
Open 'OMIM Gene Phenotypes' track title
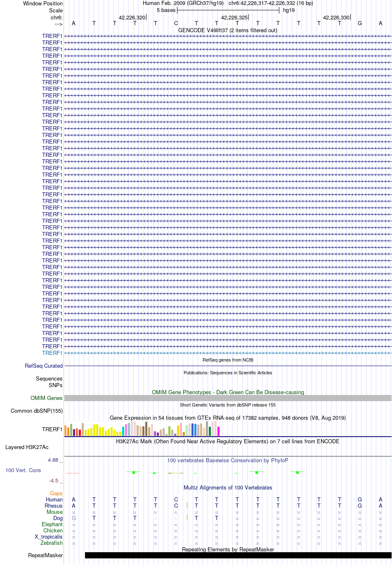pos(228,392)
